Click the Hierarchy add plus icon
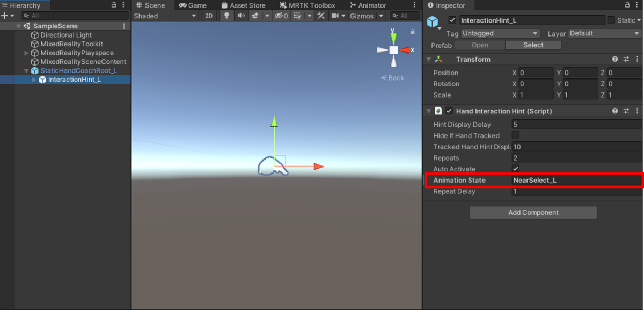The image size is (644, 310). click(4, 16)
